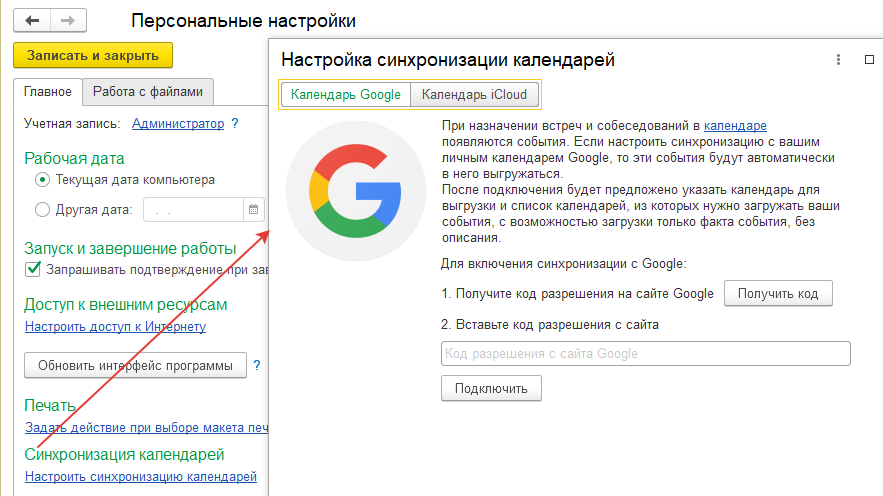Click the Google logo image

tap(355, 191)
